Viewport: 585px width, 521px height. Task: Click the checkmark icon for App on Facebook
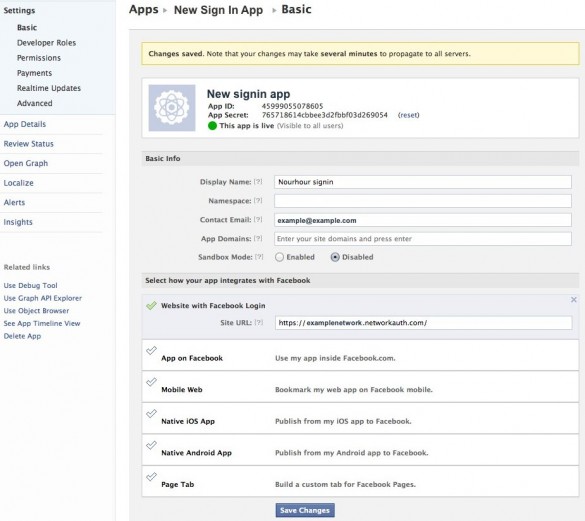point(151,350)
